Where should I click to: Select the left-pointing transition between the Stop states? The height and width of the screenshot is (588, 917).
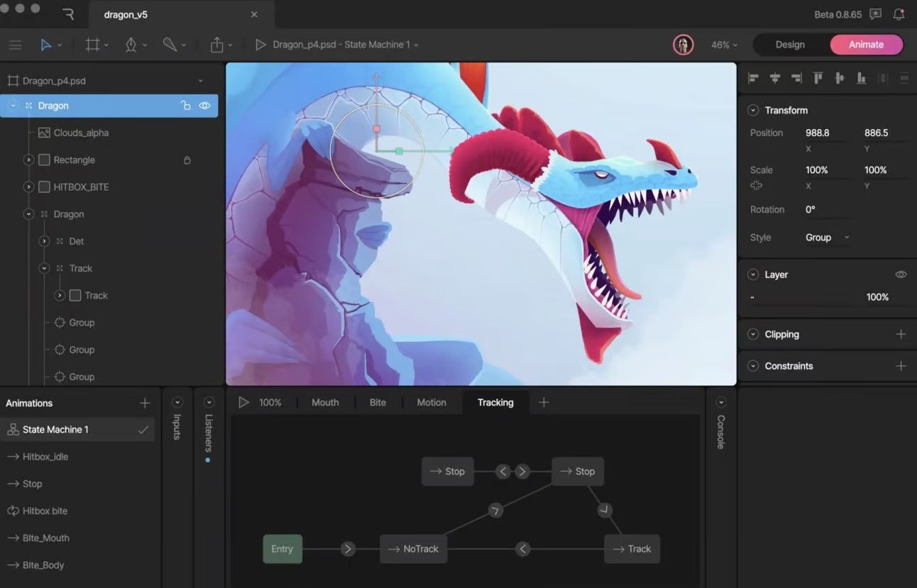(x=503, y=472)
